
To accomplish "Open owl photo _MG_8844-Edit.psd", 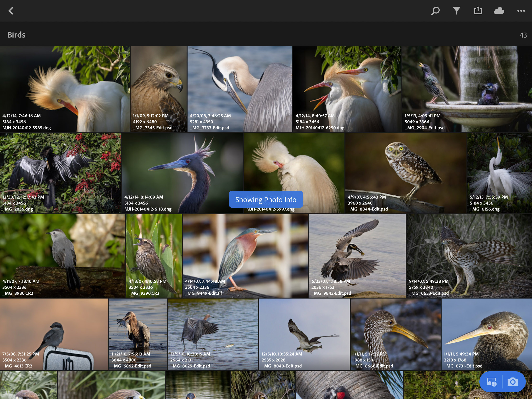I will click(406, 173).
